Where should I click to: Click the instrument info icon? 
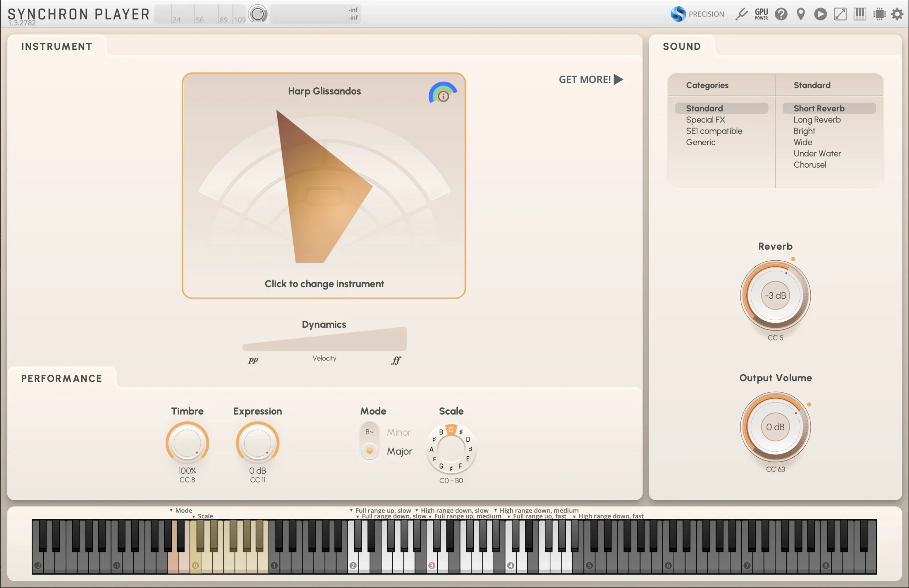tap(443, 96)
